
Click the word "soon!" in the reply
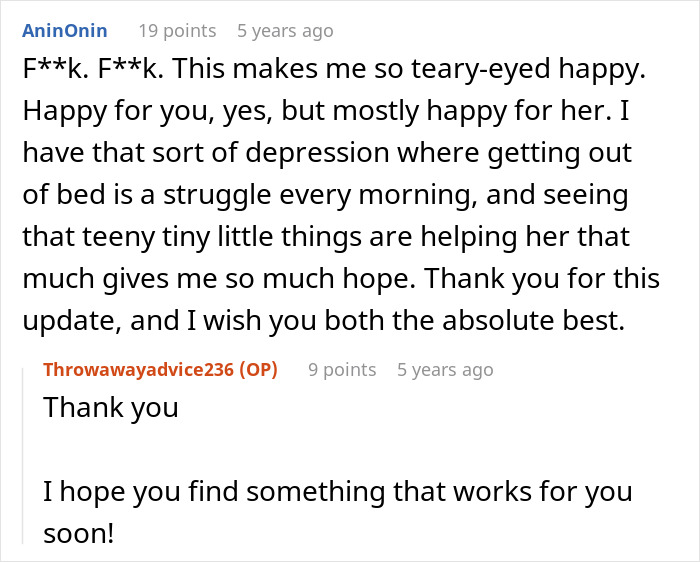coord(79,534)
